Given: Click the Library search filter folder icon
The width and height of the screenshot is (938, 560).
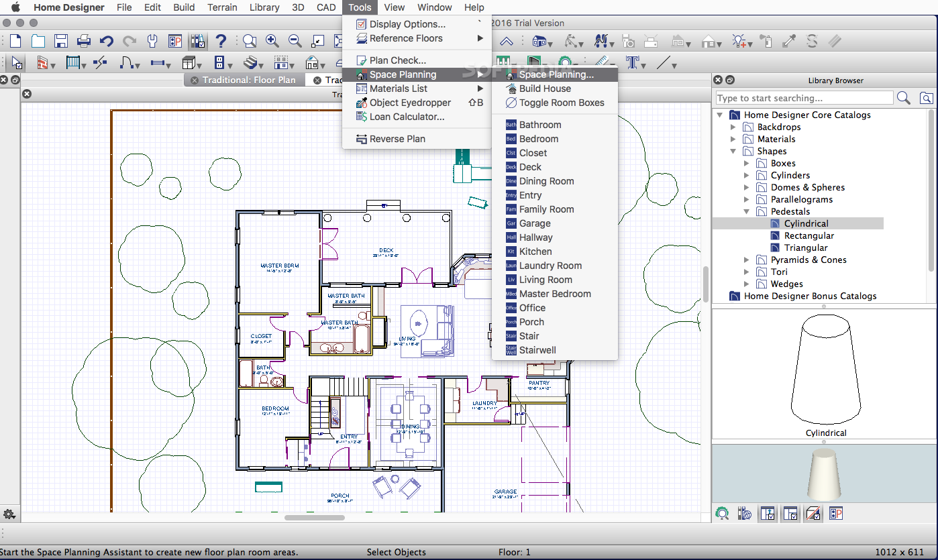Looking at the screenshot, I should click(x=926, y=98).
